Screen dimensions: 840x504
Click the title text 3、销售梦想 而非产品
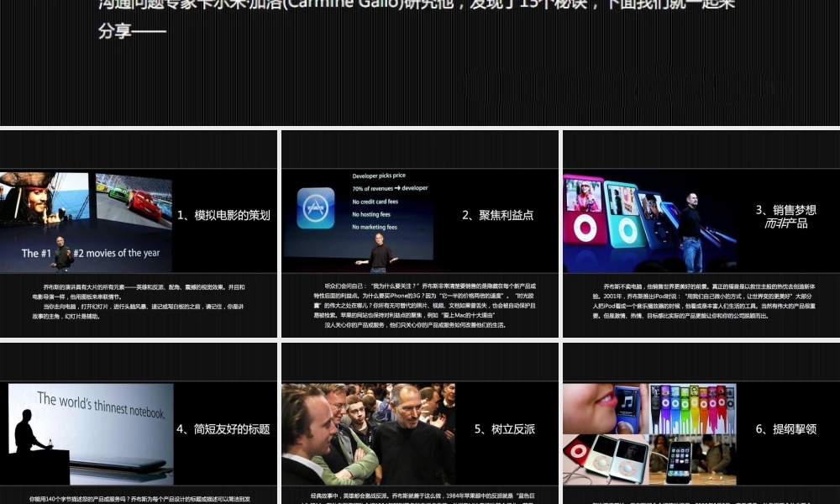click(787, 217)
